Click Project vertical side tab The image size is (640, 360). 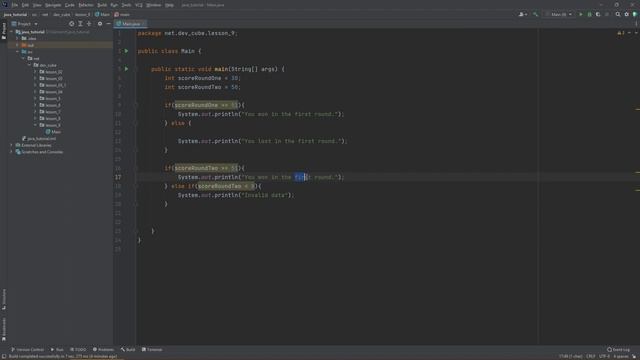[x=4, y=31]
